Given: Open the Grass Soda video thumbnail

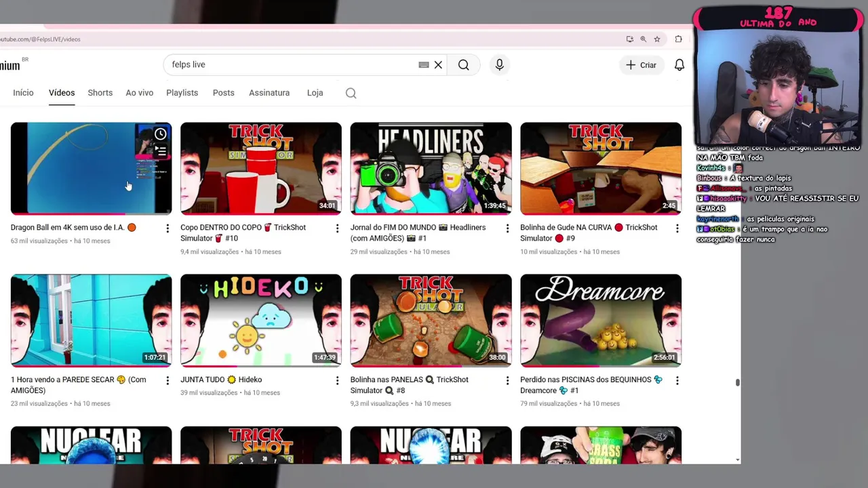Looking at the screenshot, I should pyautogui.click(x=601, y=445).
